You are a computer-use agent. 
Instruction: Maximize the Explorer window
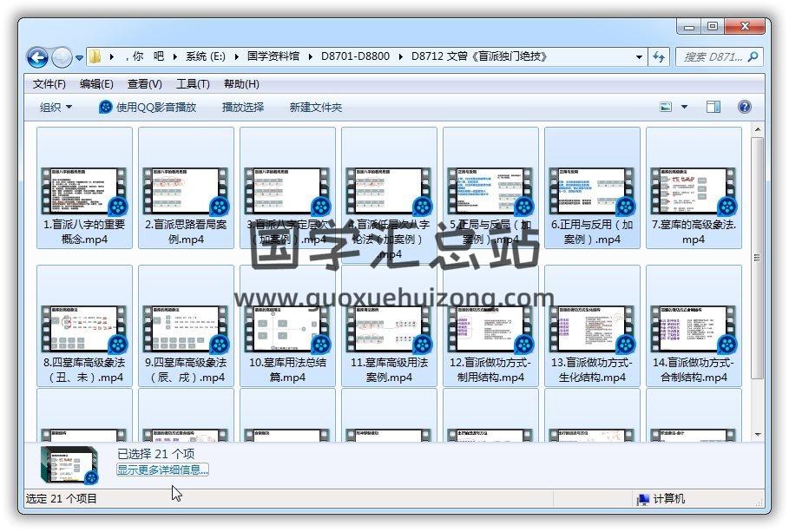coord(713,26)
